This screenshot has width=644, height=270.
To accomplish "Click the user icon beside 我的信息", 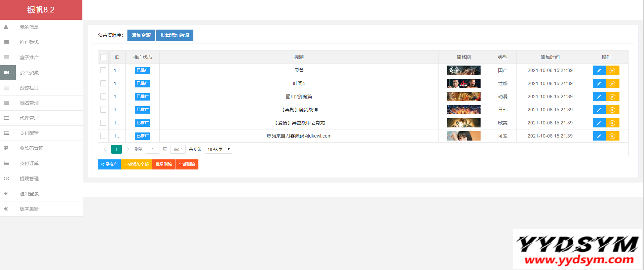I will tap(6, 27).
